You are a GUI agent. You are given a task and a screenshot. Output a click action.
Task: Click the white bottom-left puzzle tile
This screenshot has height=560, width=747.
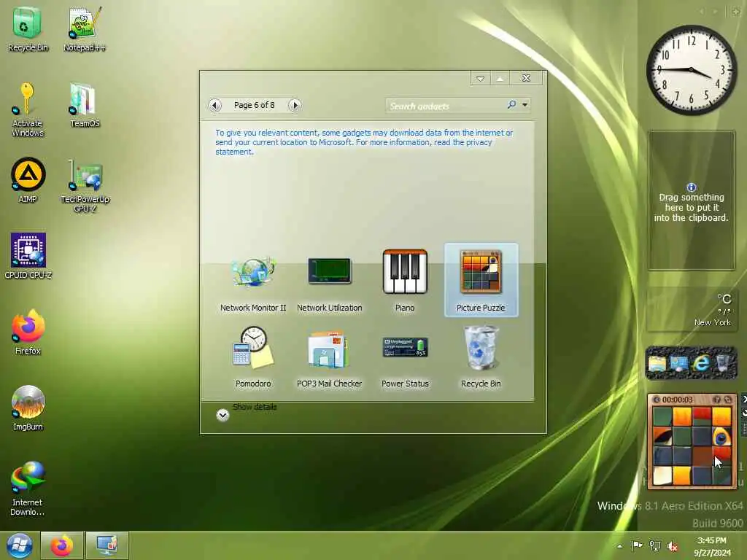[x=662, y=475]
